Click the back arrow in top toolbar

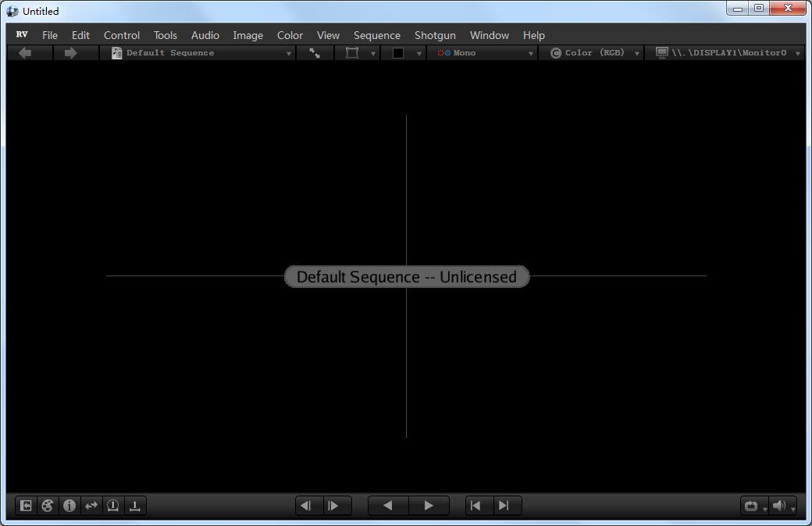[25, 53]
